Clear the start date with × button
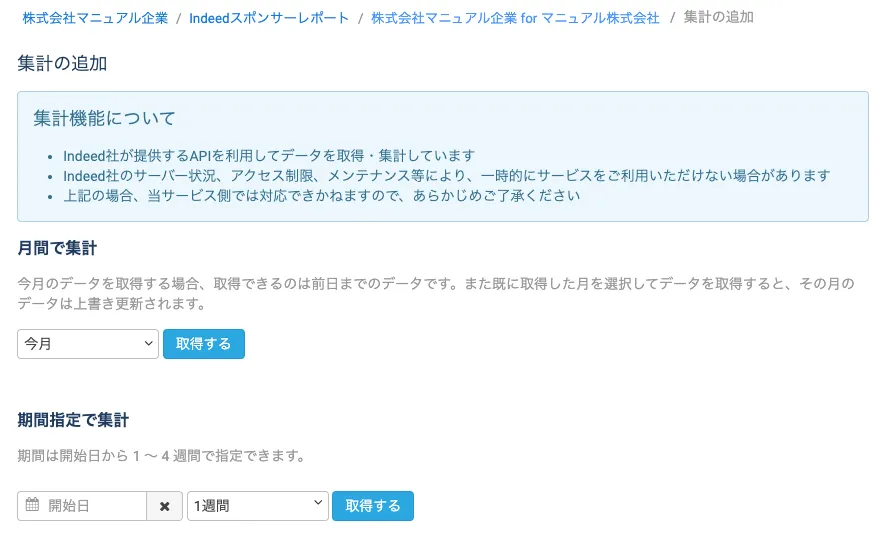 (165, 506)
